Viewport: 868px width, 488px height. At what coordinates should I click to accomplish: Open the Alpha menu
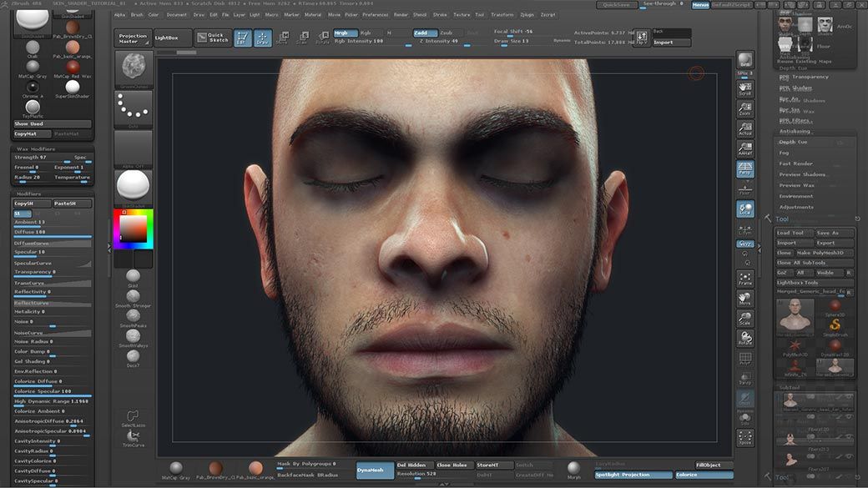(119, 15)
